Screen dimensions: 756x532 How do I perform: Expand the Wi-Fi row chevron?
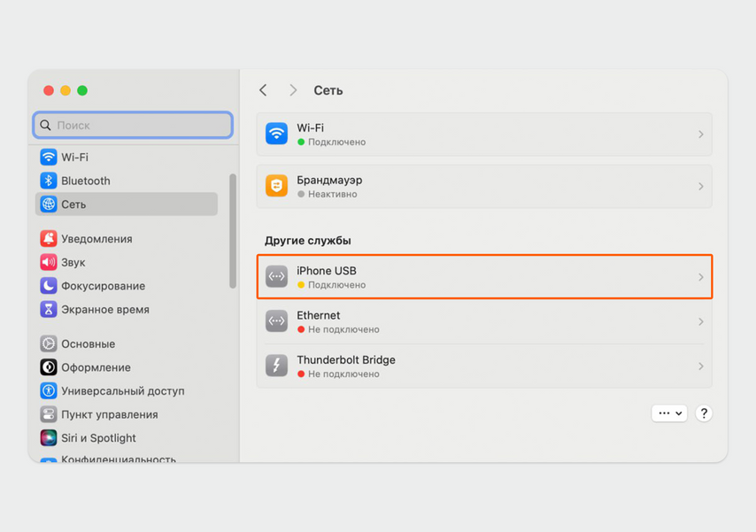tap(700, 135)
